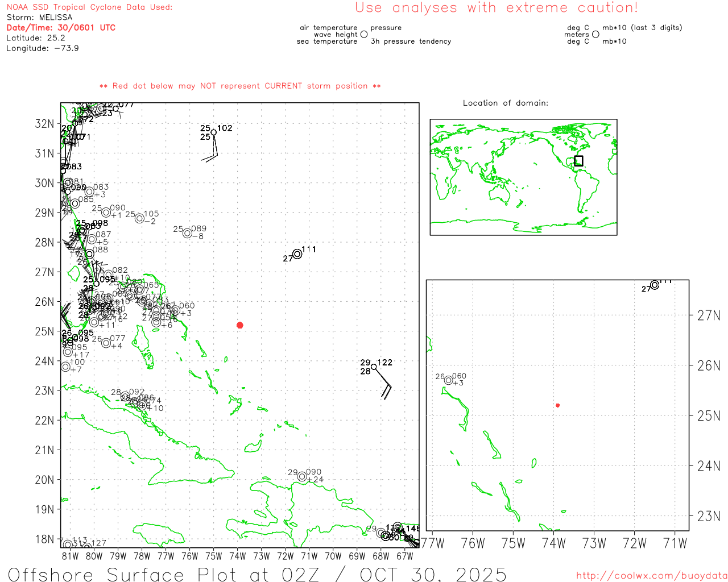
Task: Click the station-model legend circle beside wave height
Action: 364,35
